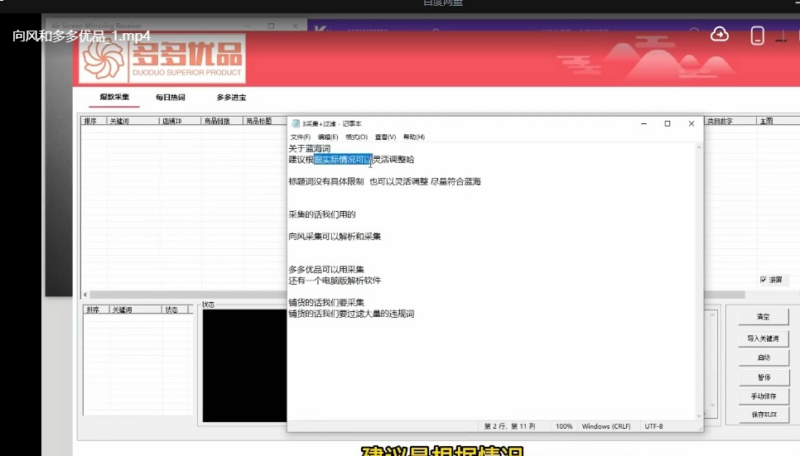The height and width of the screenshot is (456, 800).
Task: Click the 关键词 column header in lower table
Action: 135,310
